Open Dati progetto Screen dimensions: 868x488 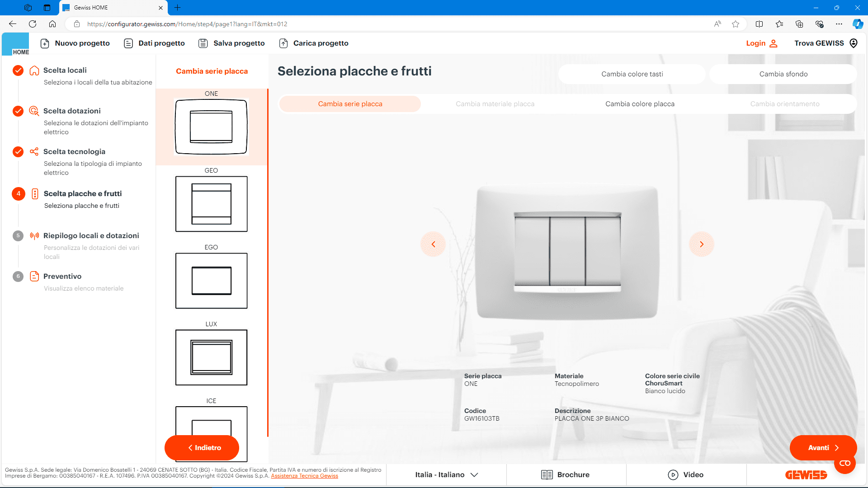[154, 43]
